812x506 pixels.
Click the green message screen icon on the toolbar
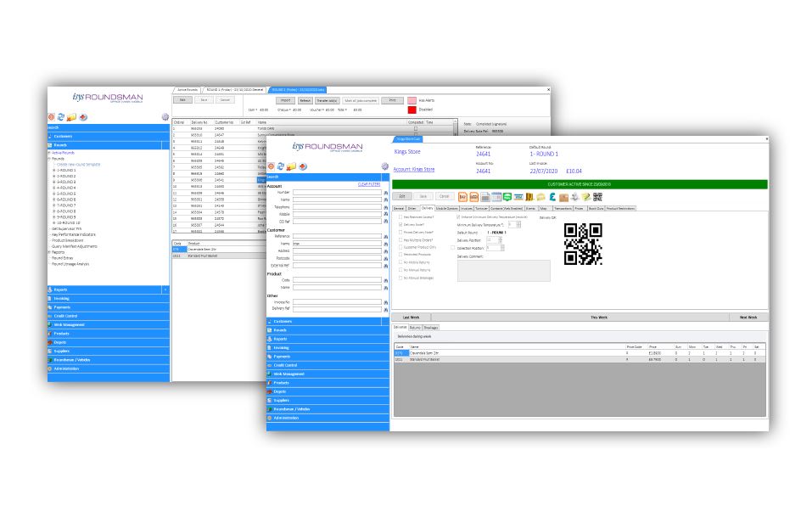pos(507,197)
